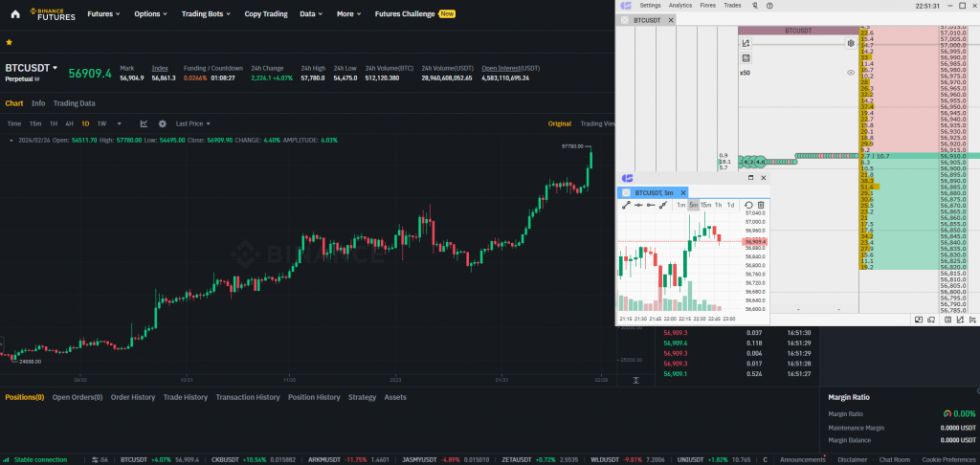Screen dimensions: 980x465
Task: Select the horizontal ray tool in mini chart
Action: coord(651,205)
